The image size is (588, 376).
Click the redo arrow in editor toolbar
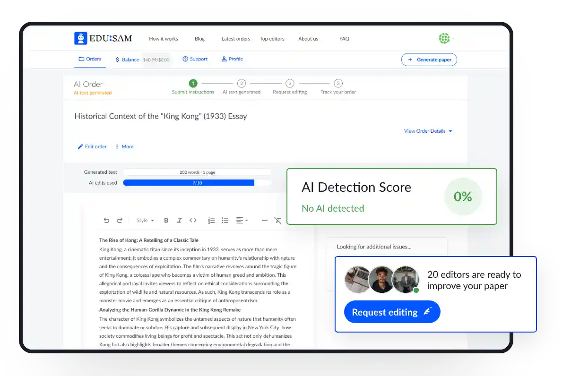(120, 220)
